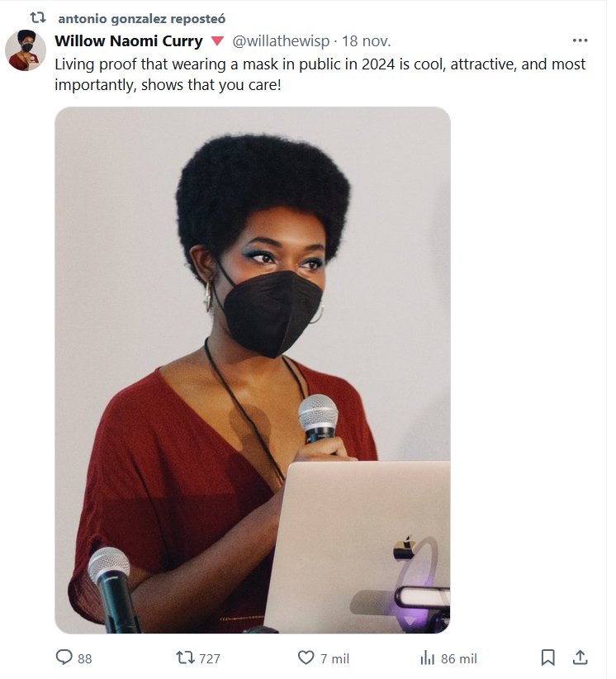Image resolution: width=616 pixels, height=679 pixels.
Task: Like the tweet with the heart icon
Action: tap(306, 658)
